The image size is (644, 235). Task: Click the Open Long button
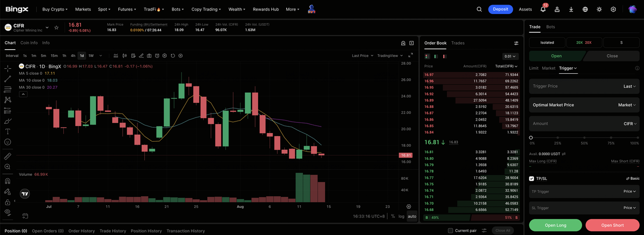[x=555, y=225]
